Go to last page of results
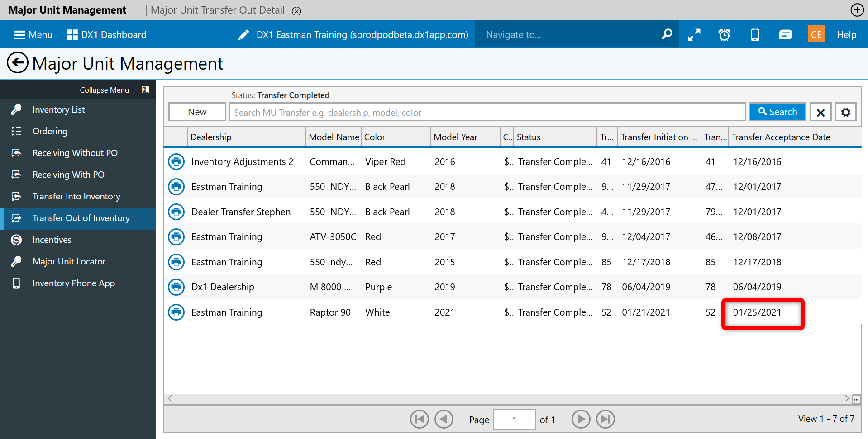The image size is (868, 439). pyautogui.click(x=605, y=419)
